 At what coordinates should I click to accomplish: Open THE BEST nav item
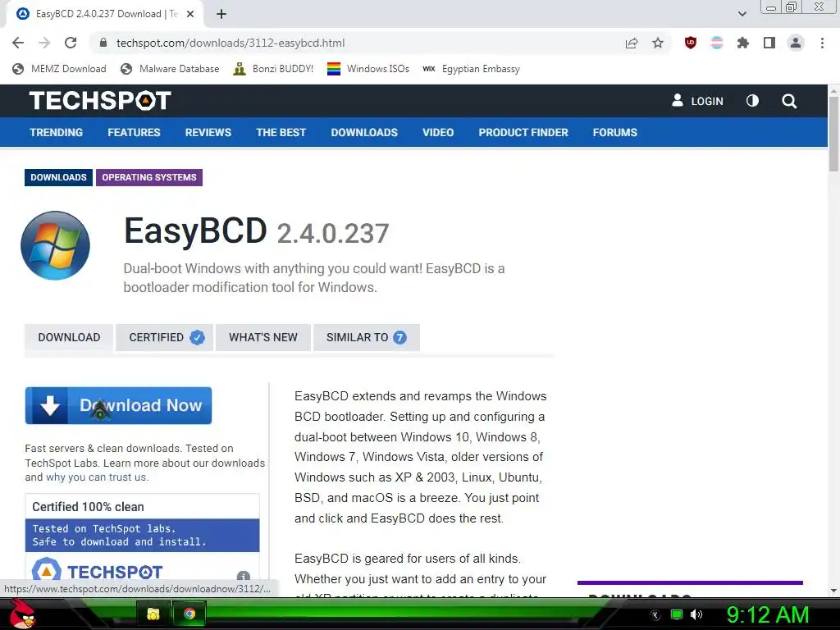point(281,132)
